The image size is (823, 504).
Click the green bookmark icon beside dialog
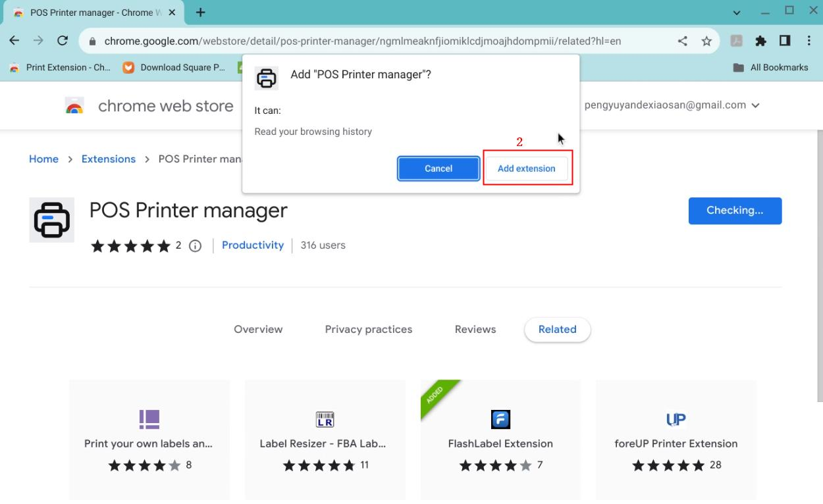click(x=241, y=67)
